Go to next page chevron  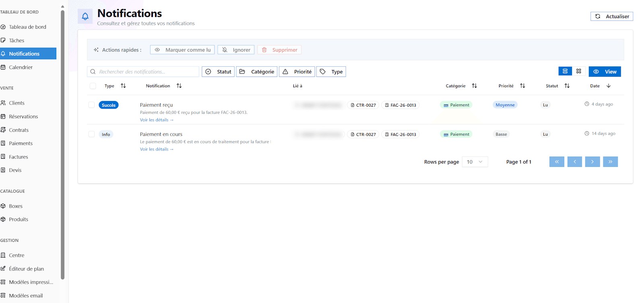pyautogui.click(x=592, y=162)
